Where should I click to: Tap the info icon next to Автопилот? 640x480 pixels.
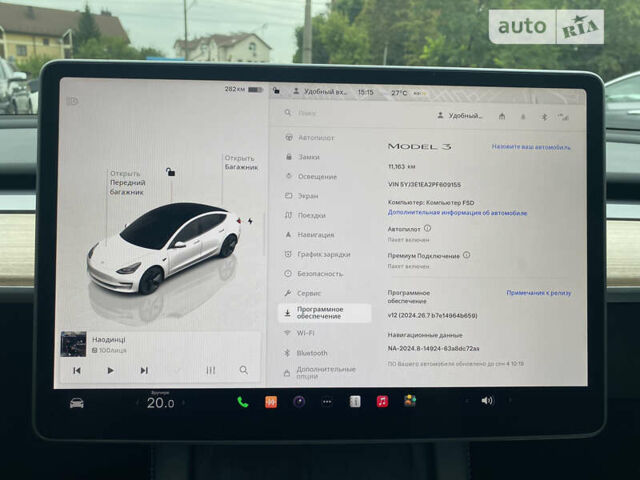point(427,228)
